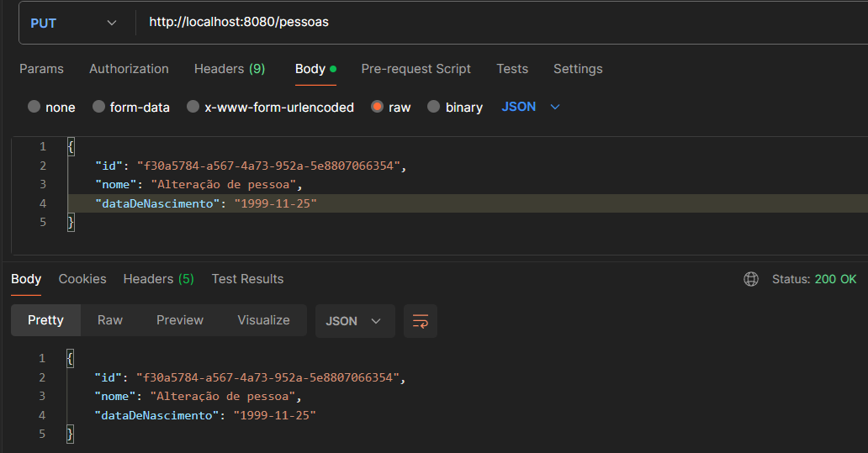This screenshot has height=453, width=868.
Task: Switch response view to Raw
Action: 110,320
